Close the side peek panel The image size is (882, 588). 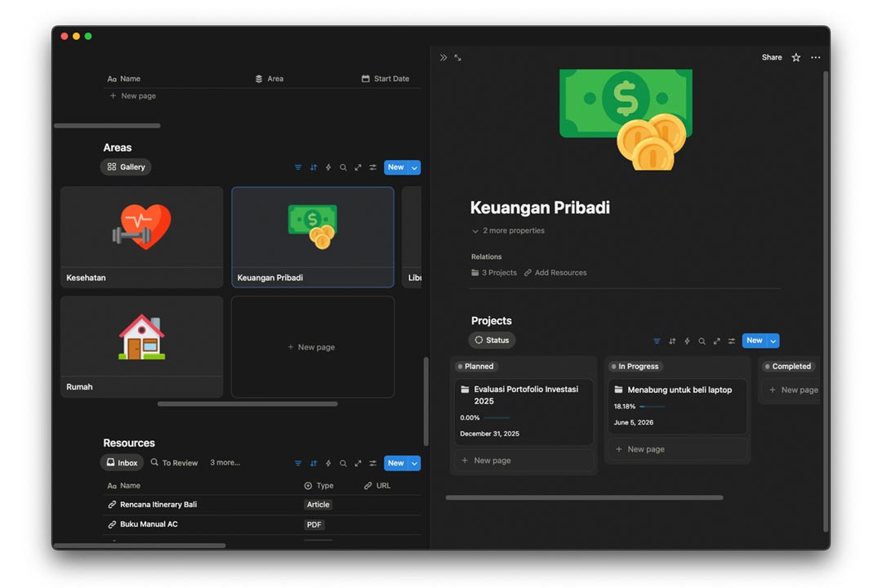click(443, 58)
